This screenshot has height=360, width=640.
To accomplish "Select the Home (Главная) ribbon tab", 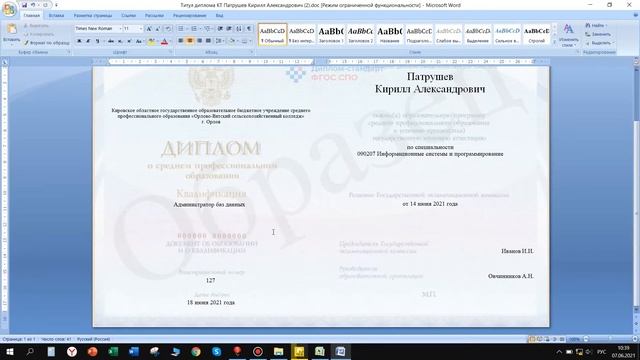I will pos(31,16).
